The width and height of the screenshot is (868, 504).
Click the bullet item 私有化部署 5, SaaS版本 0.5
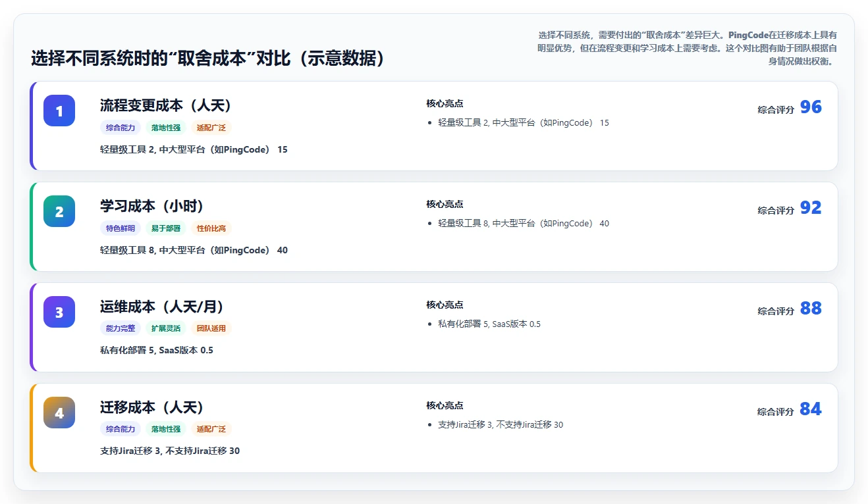(489, 324)
